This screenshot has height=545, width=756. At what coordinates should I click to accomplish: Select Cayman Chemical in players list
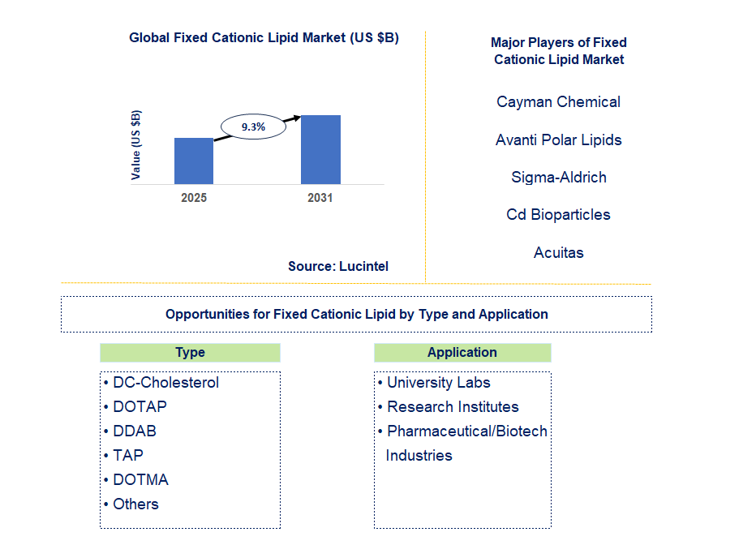click(558, 102)
